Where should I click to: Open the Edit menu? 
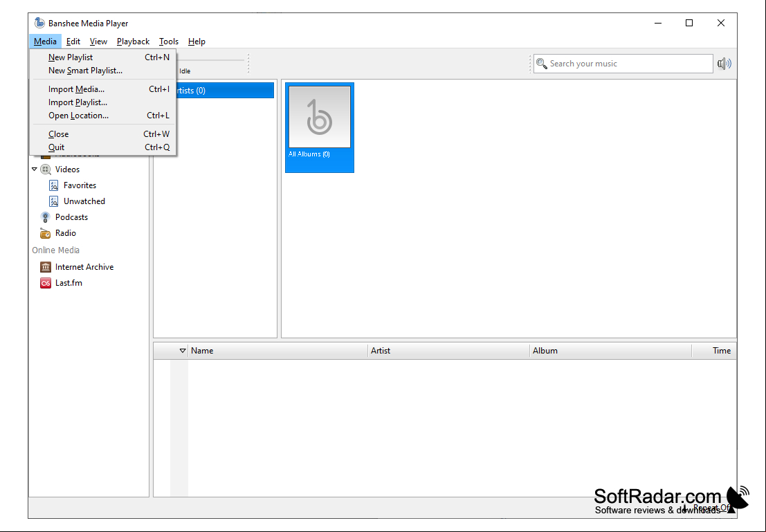tap(73, 42)
